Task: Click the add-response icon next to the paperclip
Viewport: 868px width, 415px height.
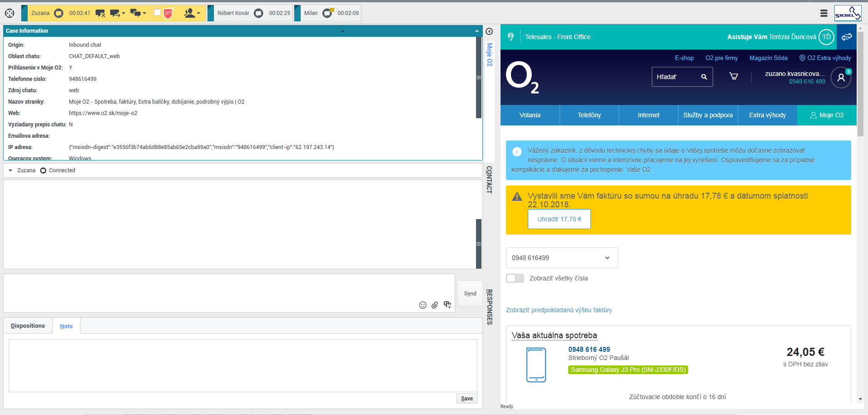Action: click(447, 305)
